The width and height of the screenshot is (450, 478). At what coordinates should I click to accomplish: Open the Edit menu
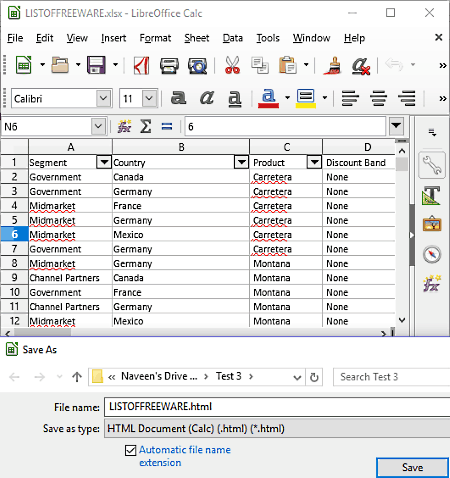45,38
